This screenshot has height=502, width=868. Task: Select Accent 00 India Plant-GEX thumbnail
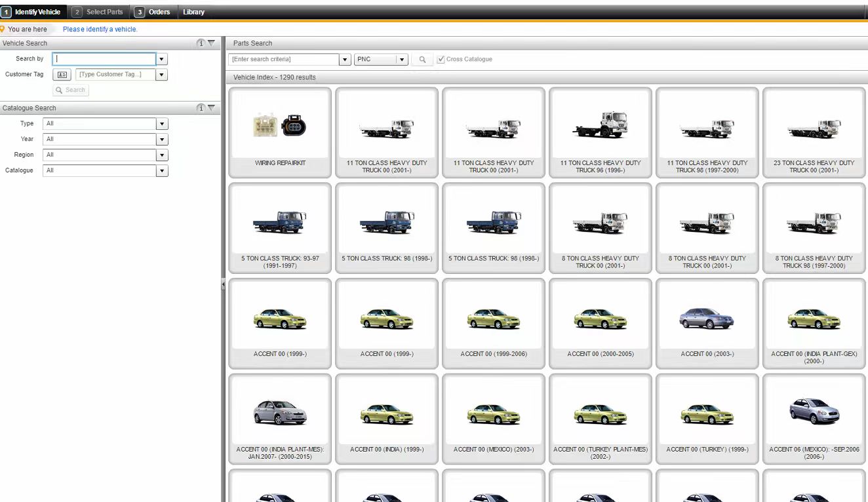click(x=814, y=324)
